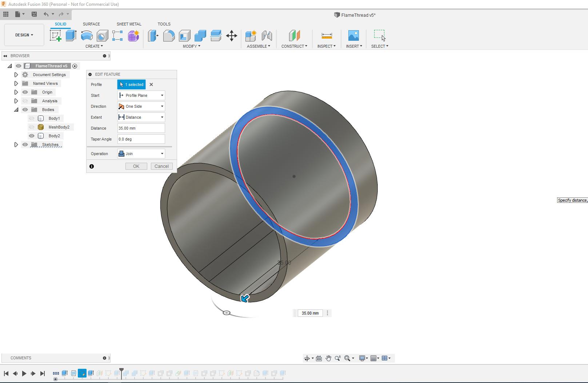Toggle visibility of Sketches folder

(25, 145)
